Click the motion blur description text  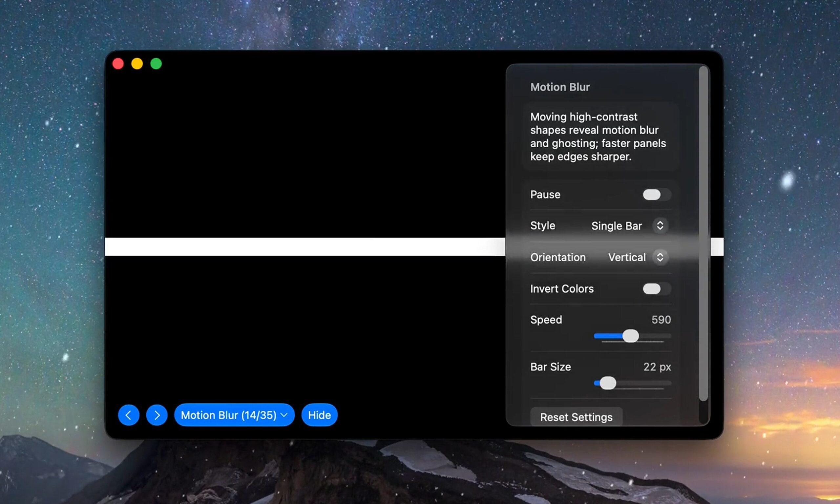(x=598, y=136)
